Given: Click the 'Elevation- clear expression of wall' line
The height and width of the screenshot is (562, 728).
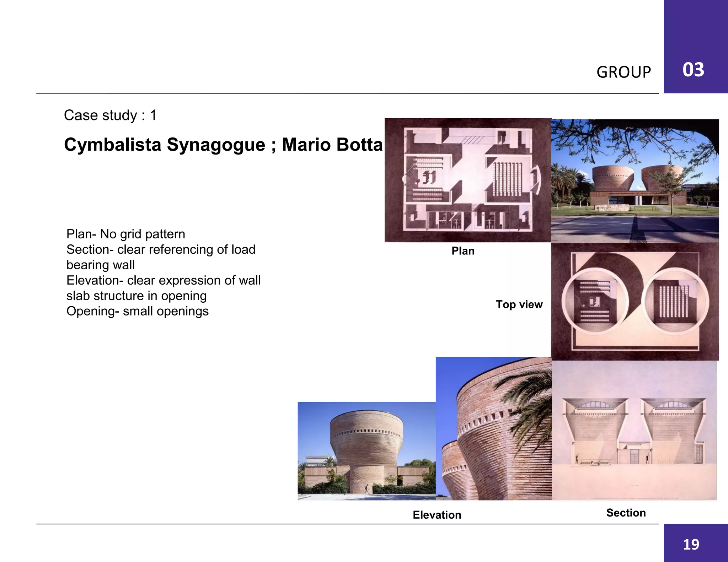Looking at the screenshot, I should 164,280.
